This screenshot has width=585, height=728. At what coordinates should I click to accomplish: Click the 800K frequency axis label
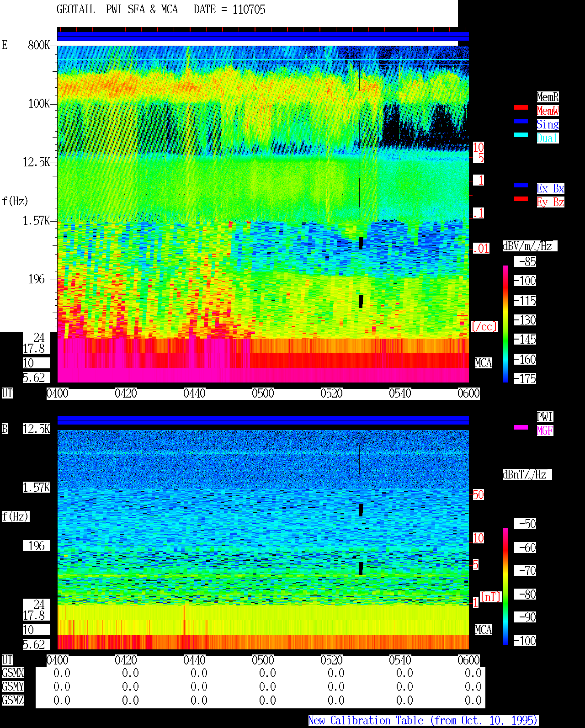(x=39, y=45)
